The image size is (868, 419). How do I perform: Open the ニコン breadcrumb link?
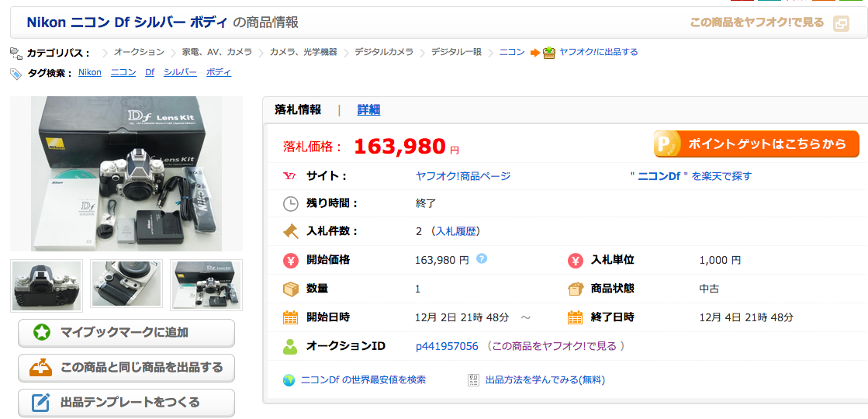(x=512, y=52)
